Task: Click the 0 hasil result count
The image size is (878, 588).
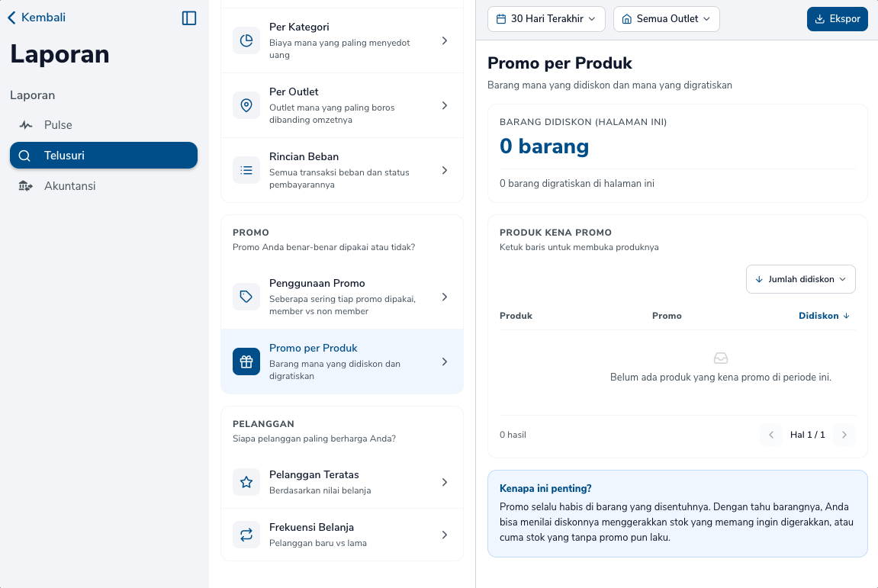Action: click(513, 435)
